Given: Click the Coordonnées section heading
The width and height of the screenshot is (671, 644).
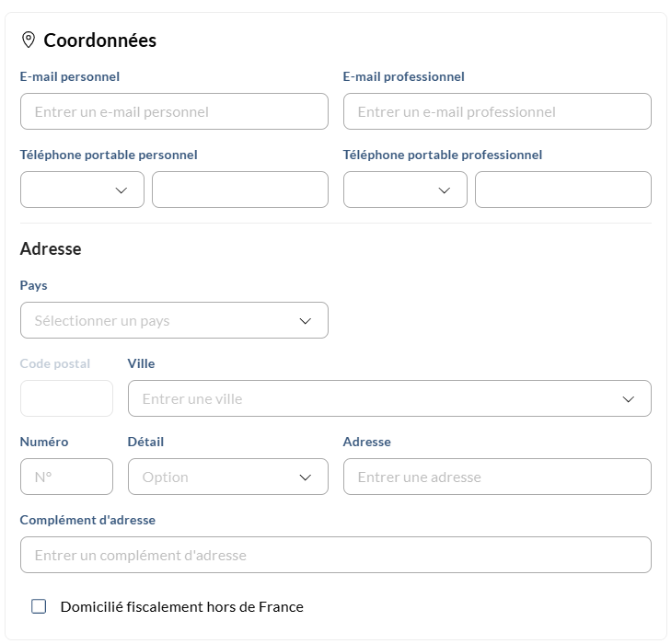Looking at the screenshot, I should pos(100,40).
